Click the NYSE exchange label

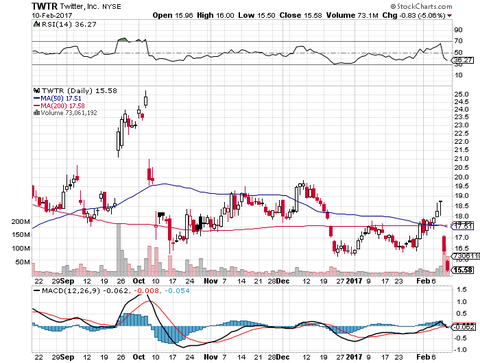pyautogui.click(x=111, y=7)
